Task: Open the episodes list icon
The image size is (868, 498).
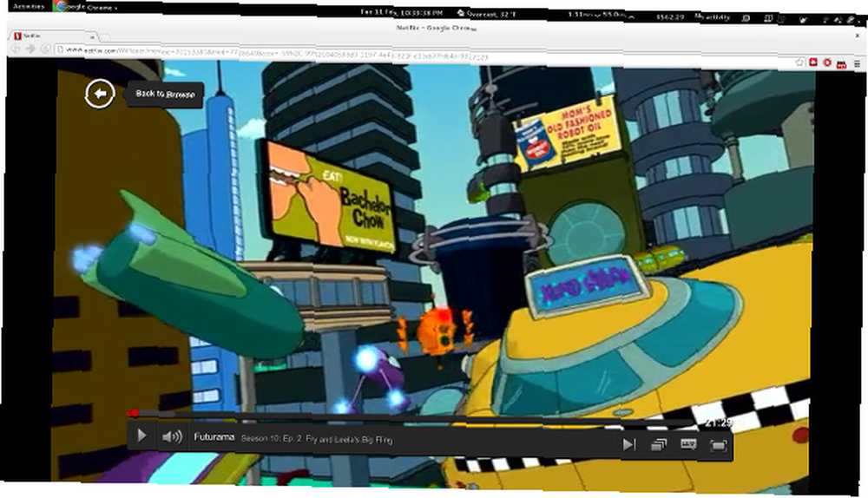Action: point(659,444)
